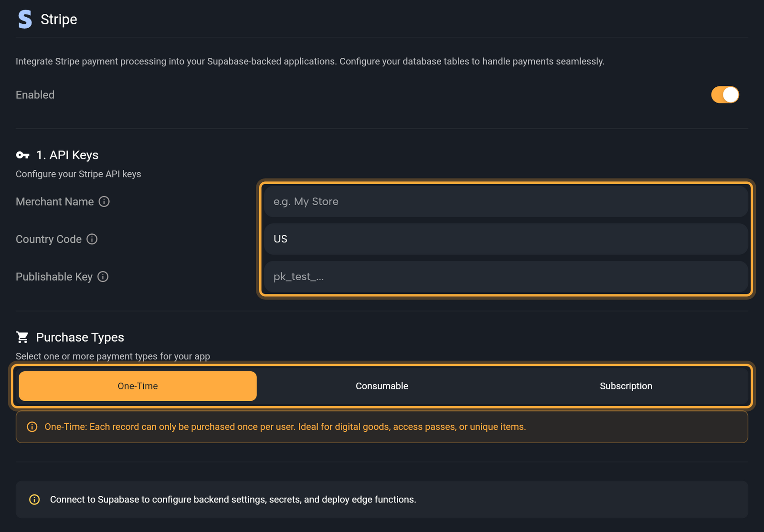Select the One-Time purchase type

138,386
